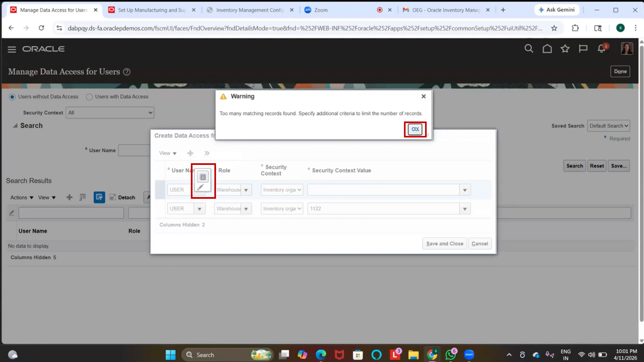Open File Explorer from the taskbar
The image size is (644, 362).
coord(413,355)
